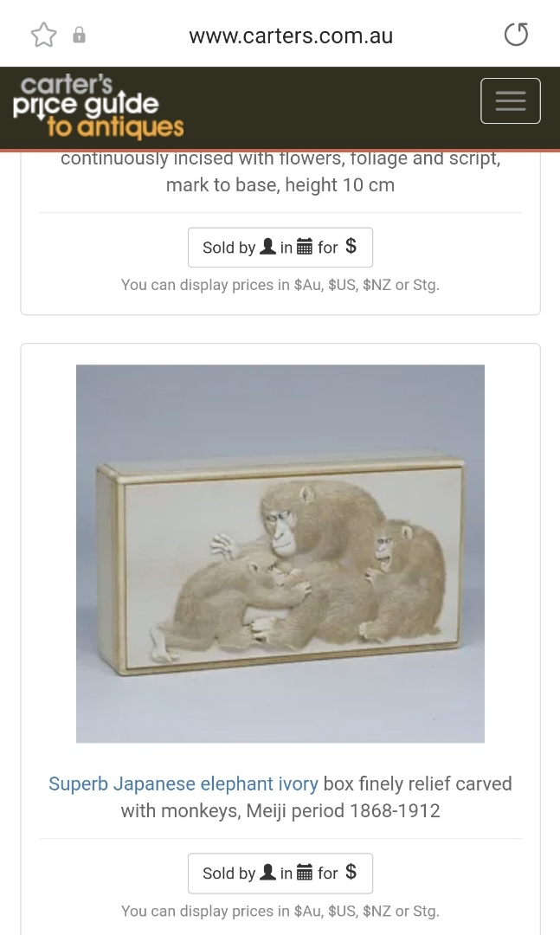Follow the 'Superb Japanese elephant ivory' link
560x935 pixels.
click(x=183, y=783)
